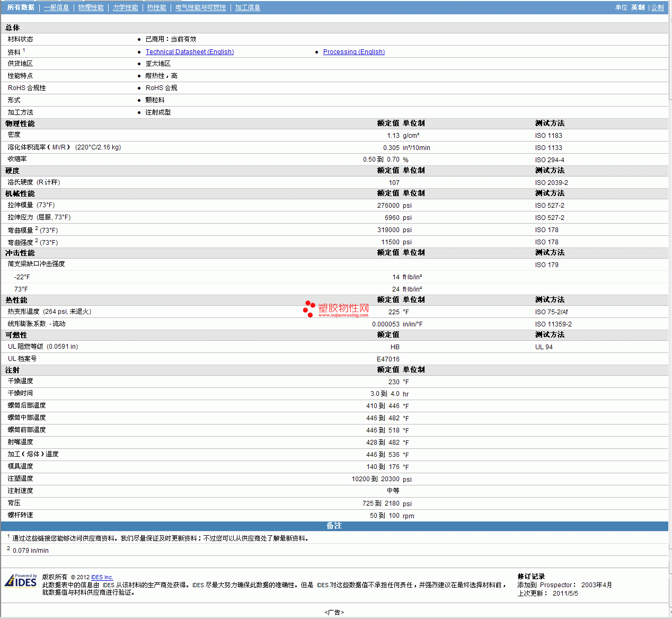672x619 pixels.
Task: Click the 塑胶物性网 watermark logo
Action: tap(337, 309)
